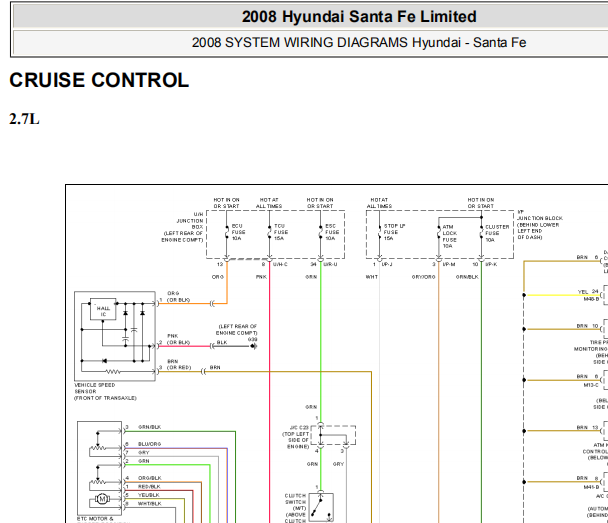Click the "ESC FUSE 10A" label
608x523 pixels.
332,232
